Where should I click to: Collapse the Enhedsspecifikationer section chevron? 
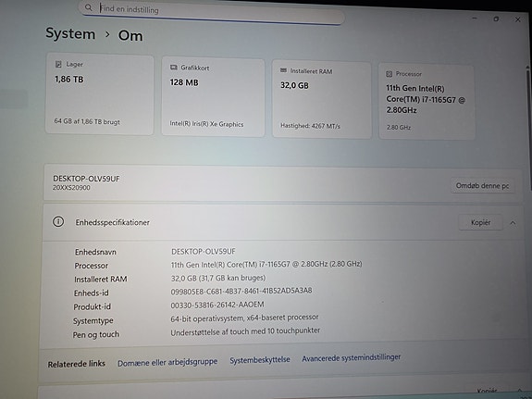point(513,223)
